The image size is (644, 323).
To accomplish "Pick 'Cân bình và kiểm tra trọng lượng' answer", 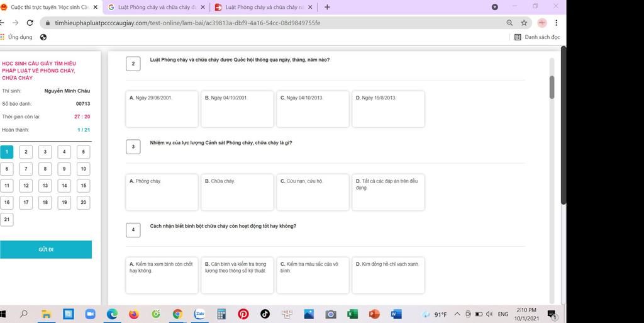I will pyautogui.click(x=237, y=275).
